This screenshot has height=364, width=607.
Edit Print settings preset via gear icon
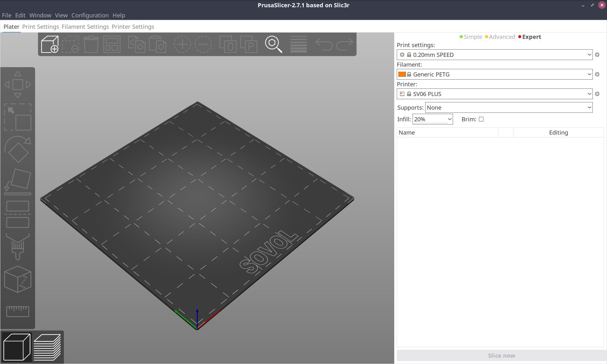click(597, 55)
